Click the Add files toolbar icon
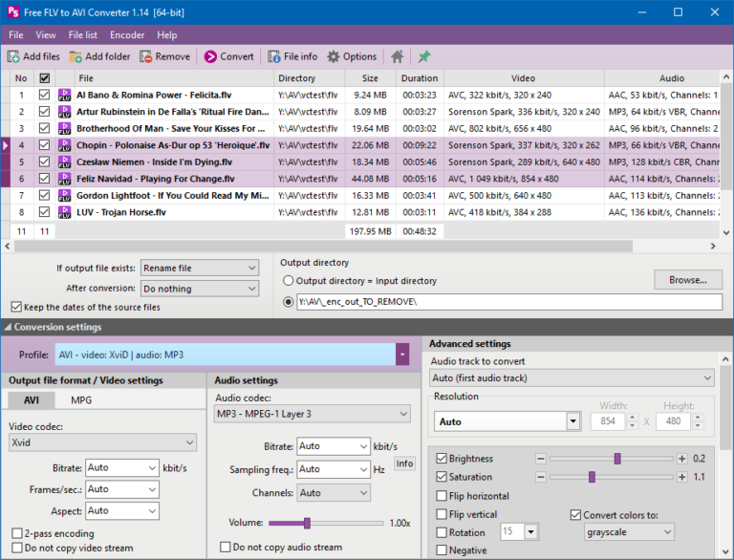Screen dimensions: 734x560 click(x=13, y=56)
